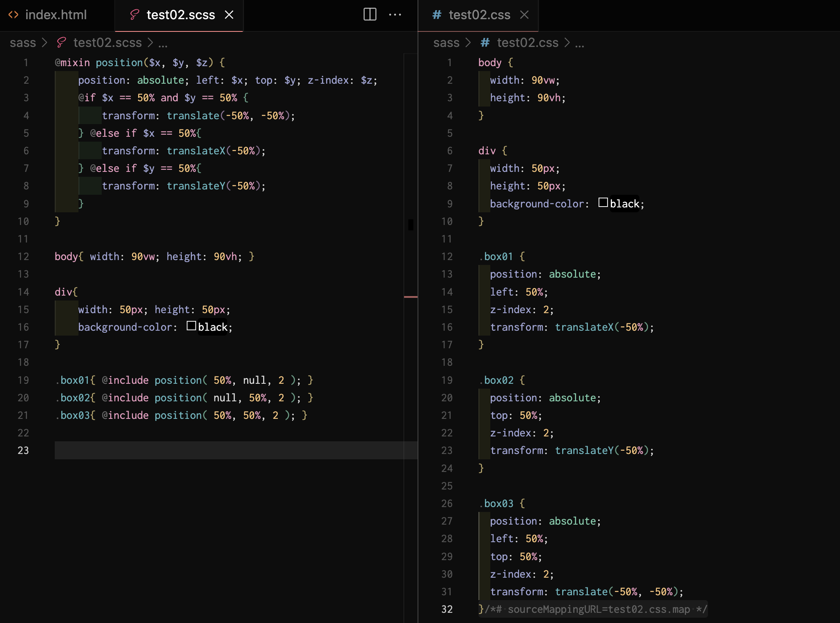The height and width of the screenshot is (623, 840).
Task: Click sass folder in left breadcrumb
Action: [x=23, y=42]
